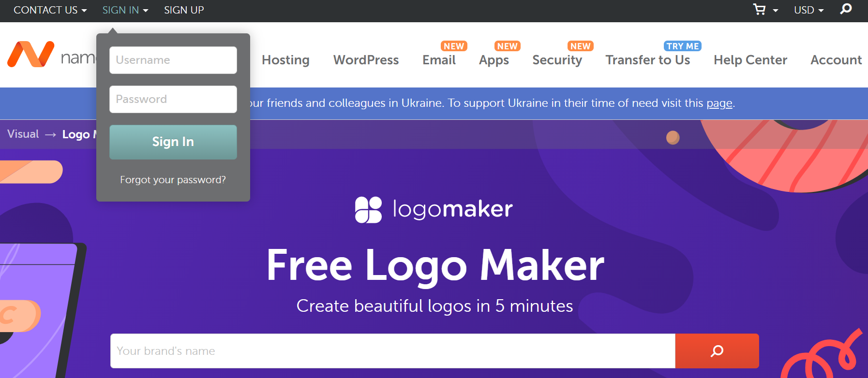Open the Transfer to Us menu
The height and width of the screenshot is (378, 868).
tap(648, 60)
